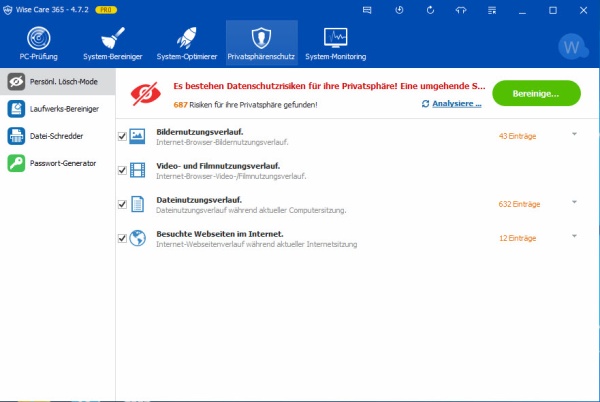The image size is (600, 402).
Task: Expand the Bildernutzungsverlauf entries arrow
Action: coord(574,134)
